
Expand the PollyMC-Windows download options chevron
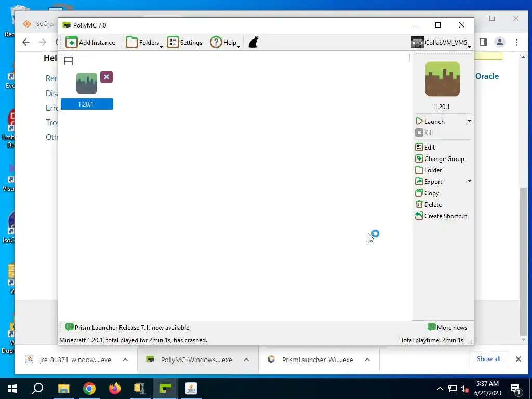(246, 360)
